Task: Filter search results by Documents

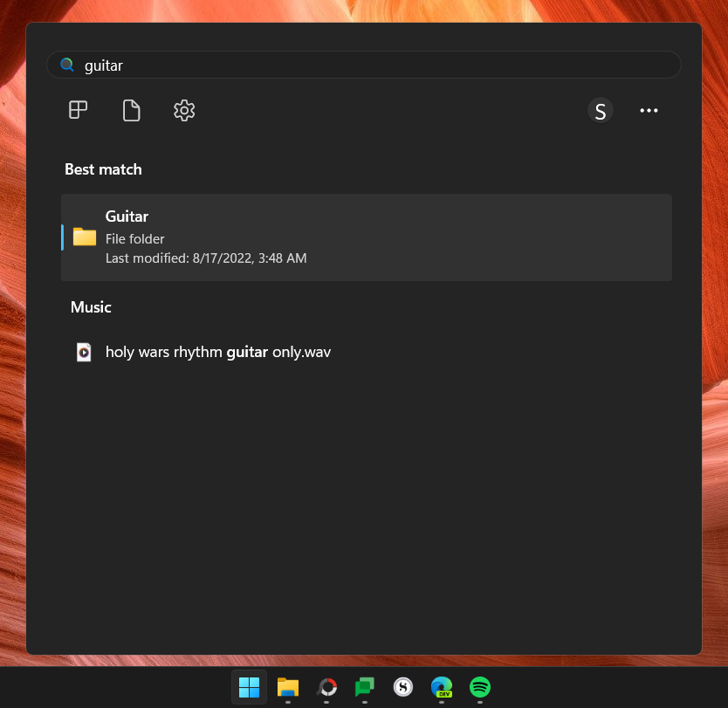Action: [131, 110]
